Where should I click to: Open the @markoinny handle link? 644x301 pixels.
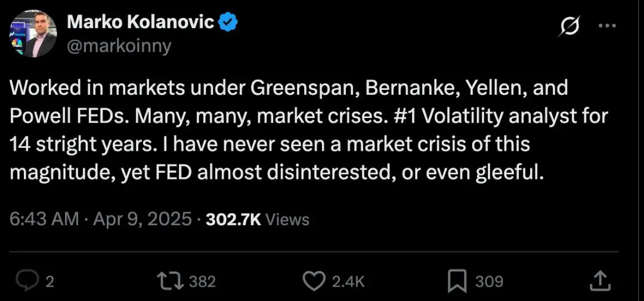119,45
